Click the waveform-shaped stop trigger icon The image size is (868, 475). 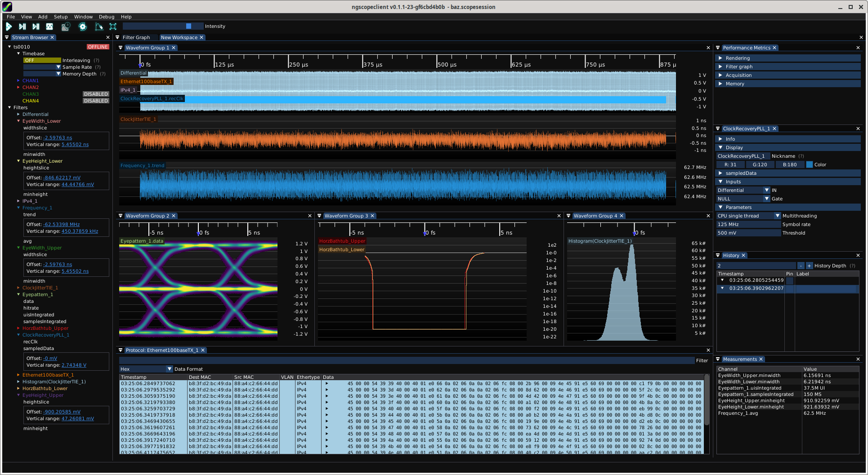(x=49, y=27)
